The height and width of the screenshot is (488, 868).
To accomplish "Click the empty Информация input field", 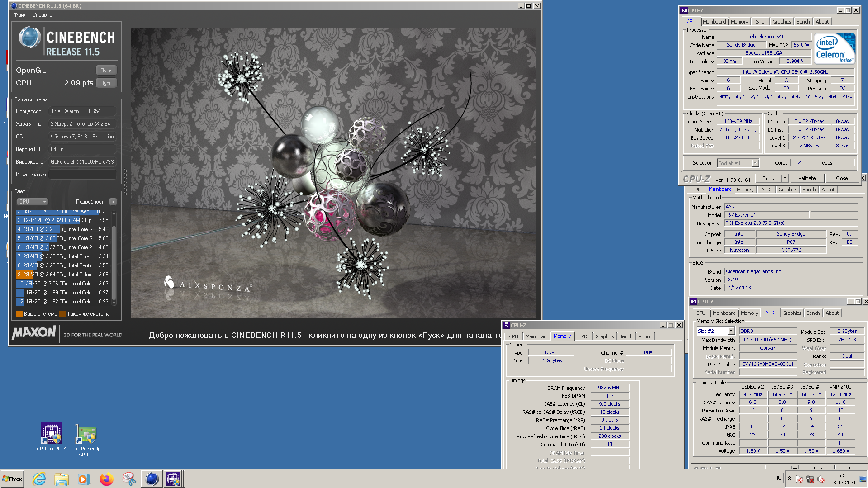I will pyautogui.click(x=82, y=175).
